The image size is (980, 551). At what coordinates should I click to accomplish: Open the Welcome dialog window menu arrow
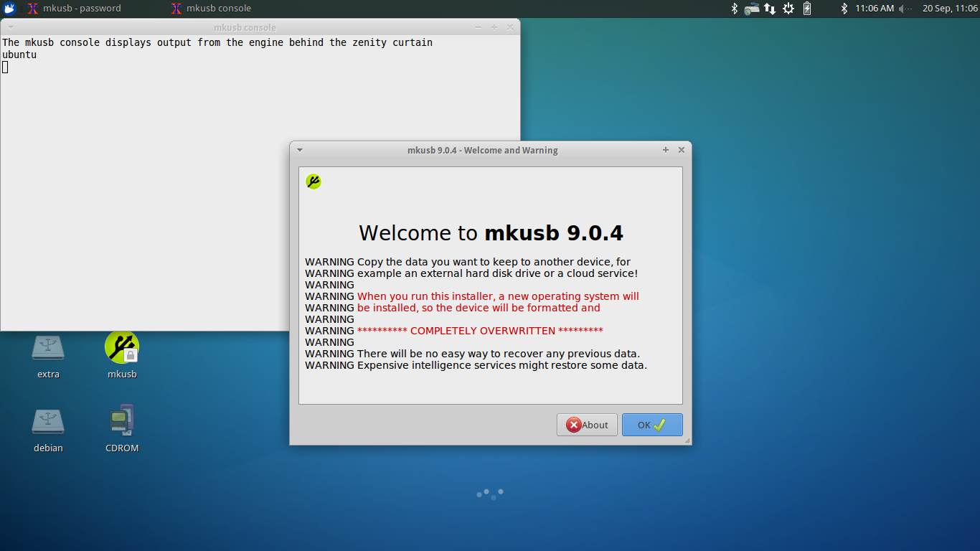(x=300, y=150)
